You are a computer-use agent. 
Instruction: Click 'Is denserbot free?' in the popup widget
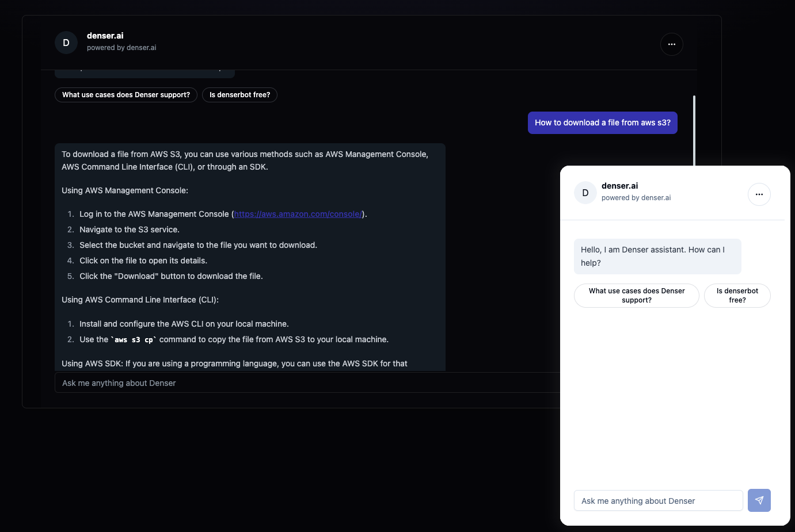[x=737, y=295]
